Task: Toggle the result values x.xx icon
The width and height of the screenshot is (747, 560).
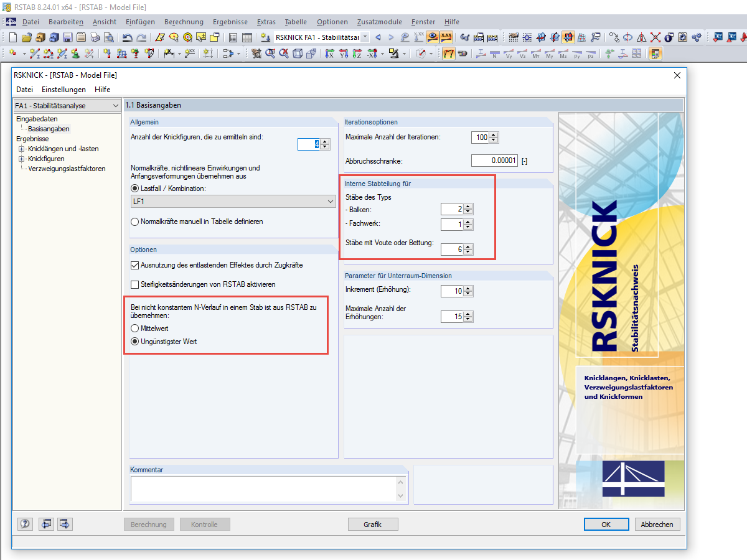Action: 446,37
